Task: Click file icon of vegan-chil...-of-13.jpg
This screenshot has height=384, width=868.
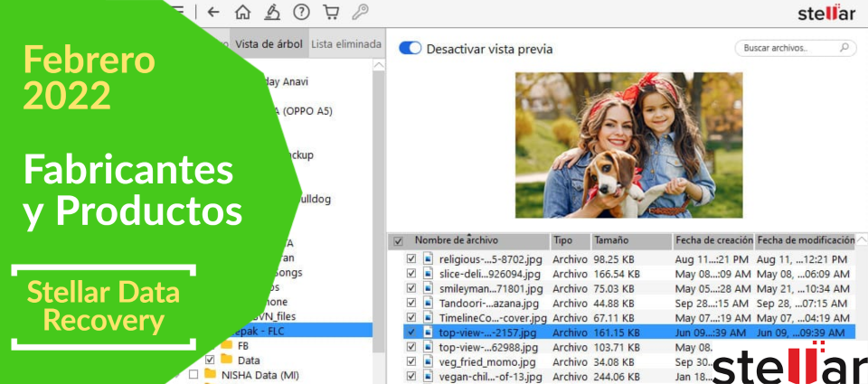Action: pos(428,376)
